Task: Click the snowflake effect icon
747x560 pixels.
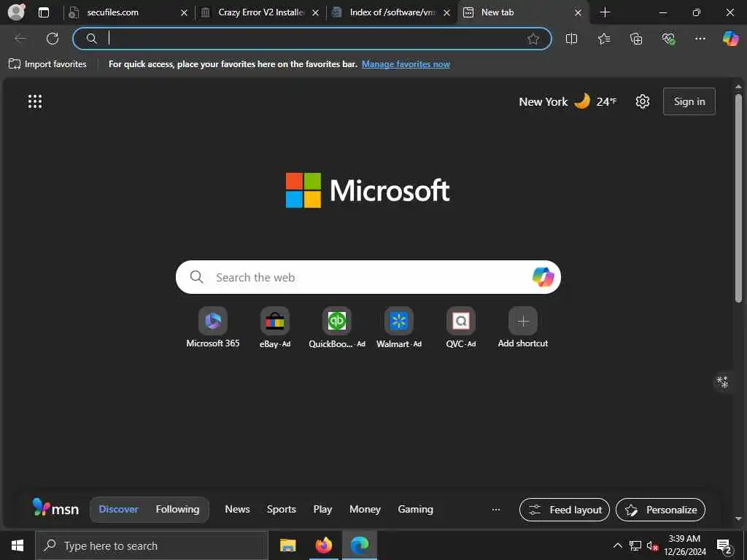Action: coord(723,382)
